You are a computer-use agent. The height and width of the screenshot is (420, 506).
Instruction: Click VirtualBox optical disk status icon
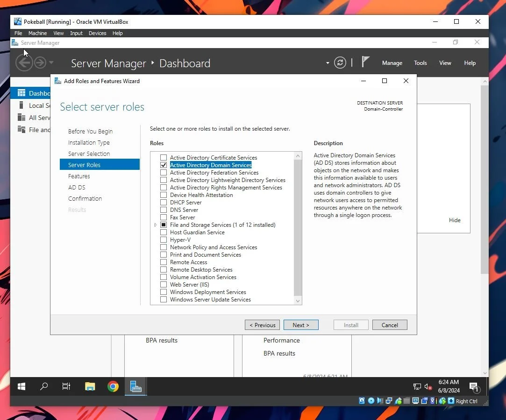[371, 401]
